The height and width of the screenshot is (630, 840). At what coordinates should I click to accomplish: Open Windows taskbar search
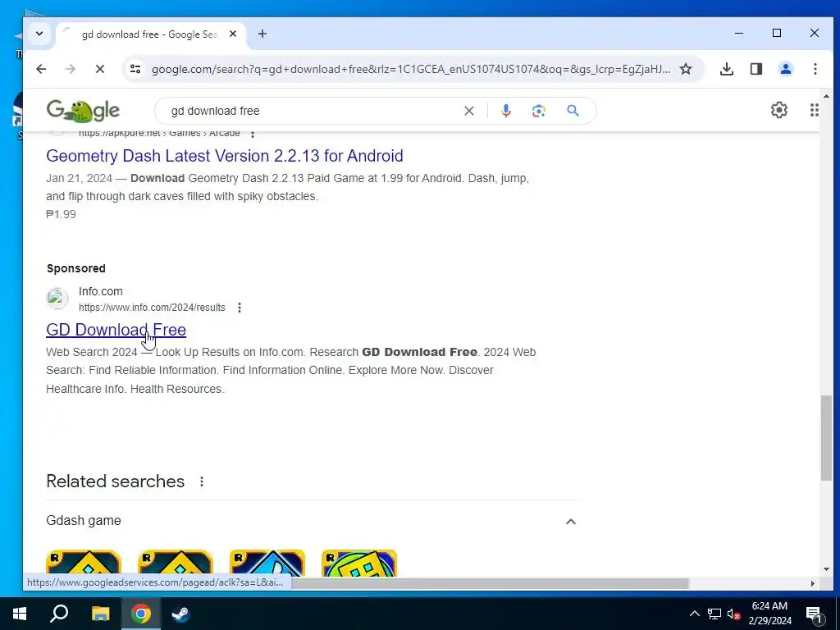[59, 614]
